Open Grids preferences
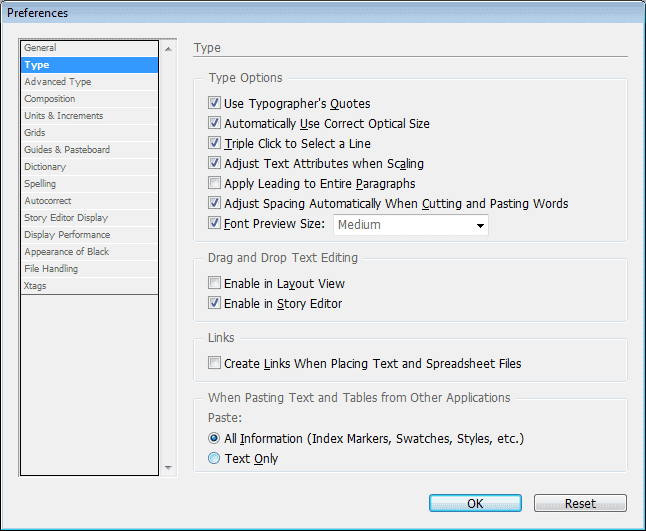The height and width of the screenshot is (531, 646). click(89, 133)
